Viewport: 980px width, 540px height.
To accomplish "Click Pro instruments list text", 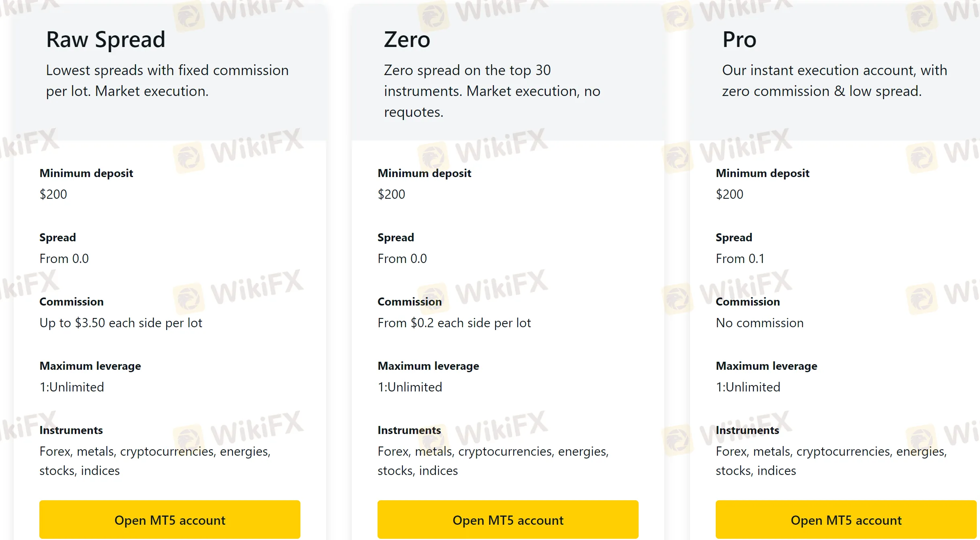I will coord(831,461).
